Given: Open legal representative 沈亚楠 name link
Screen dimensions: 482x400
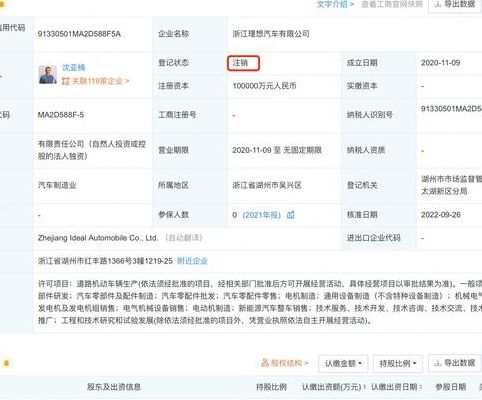Looking at the screenshot, I should [x=73, y=68].
